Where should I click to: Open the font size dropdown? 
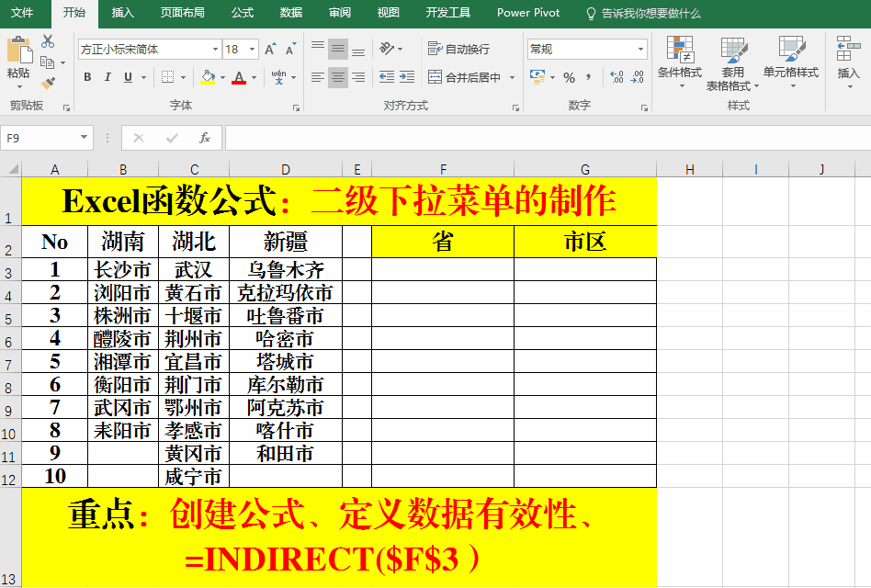pyautogui.click(x=252, y=50)
